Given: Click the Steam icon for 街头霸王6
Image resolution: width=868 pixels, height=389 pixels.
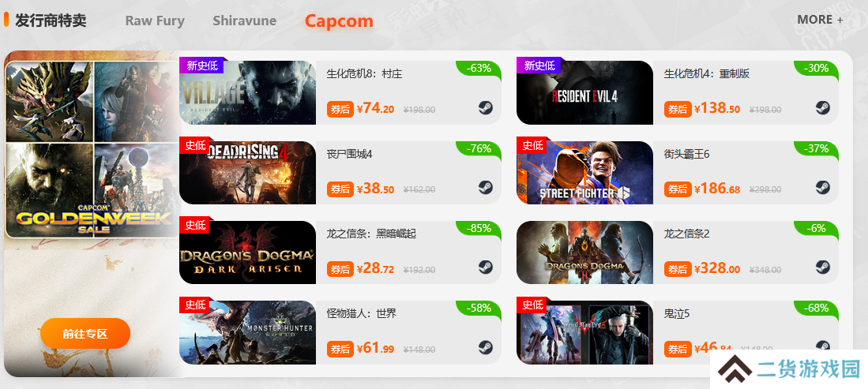Looking at the screenshot, I should [x=823, y=188].
